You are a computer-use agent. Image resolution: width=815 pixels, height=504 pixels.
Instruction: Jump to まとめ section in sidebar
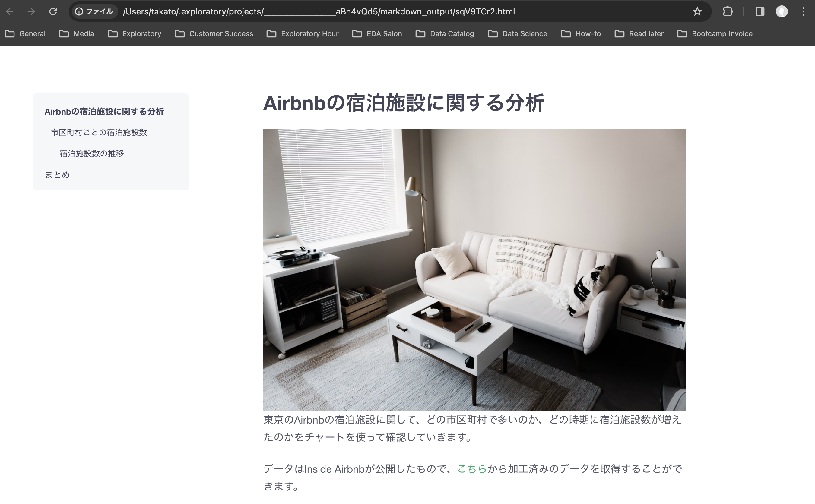click(57, 174)
